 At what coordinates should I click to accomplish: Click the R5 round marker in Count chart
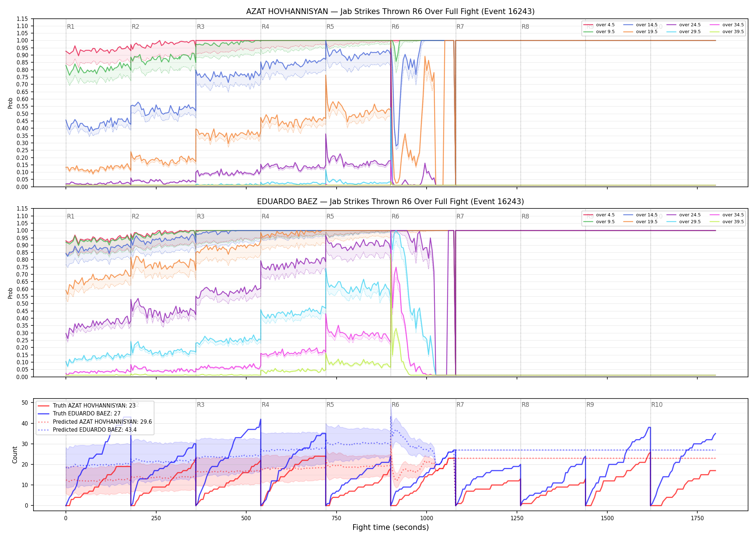pos(330,405)
